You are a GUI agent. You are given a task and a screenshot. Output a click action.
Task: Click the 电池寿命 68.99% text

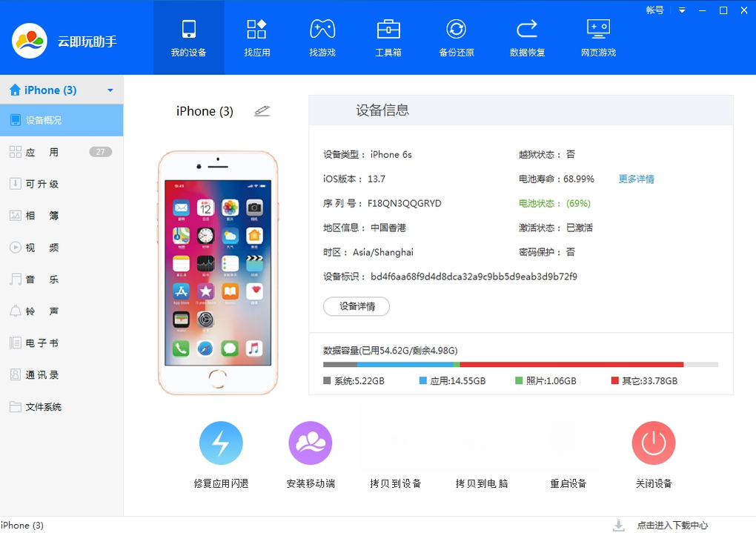pos(557,179)
